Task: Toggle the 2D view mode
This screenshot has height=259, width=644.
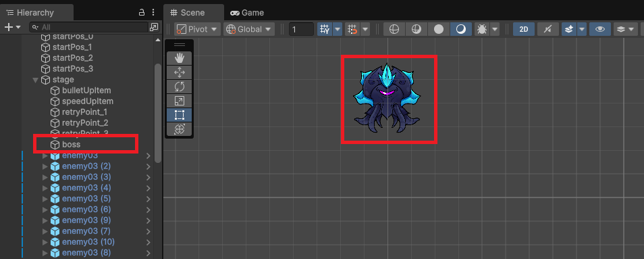Action: (524, 29)
